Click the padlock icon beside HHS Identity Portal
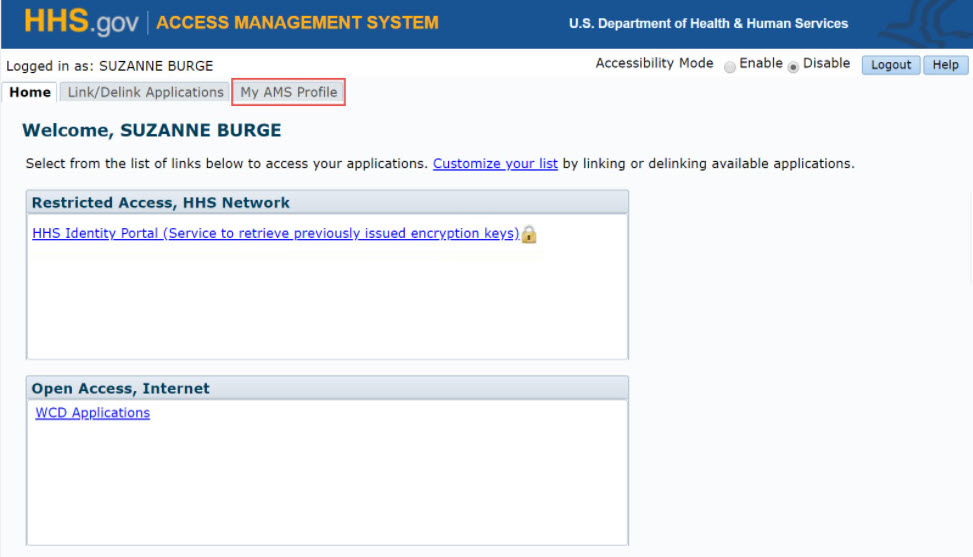Image resolution: width=973 pixels, height=557 pixels. [x=529, y=234]
